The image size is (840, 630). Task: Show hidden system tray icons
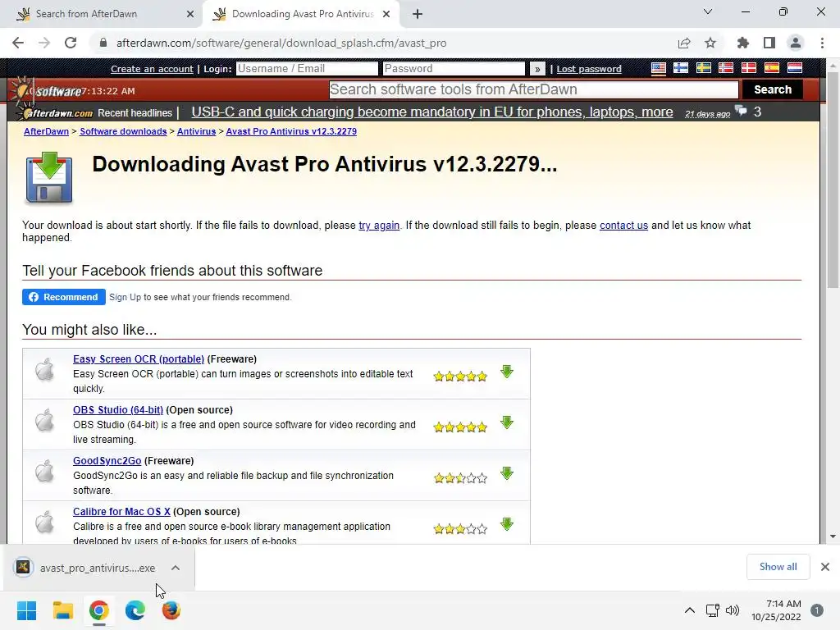point(689,610)
